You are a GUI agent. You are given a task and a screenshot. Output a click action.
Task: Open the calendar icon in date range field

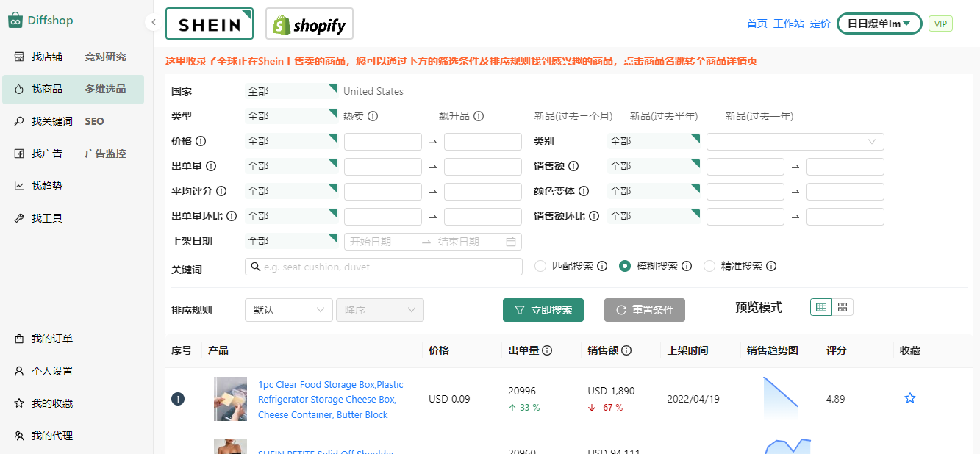pos(511,242)
